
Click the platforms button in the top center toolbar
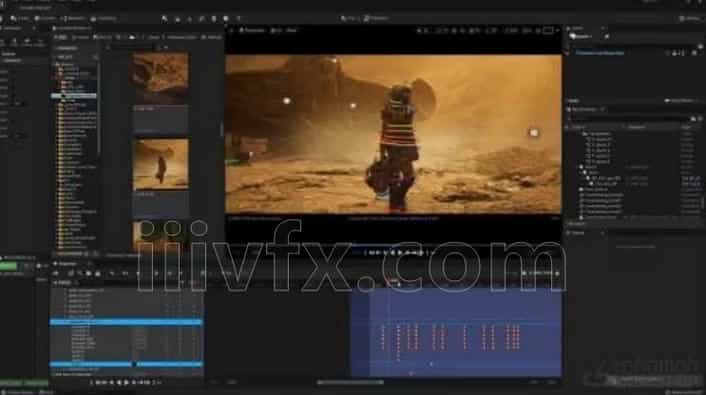pos(376,18)
